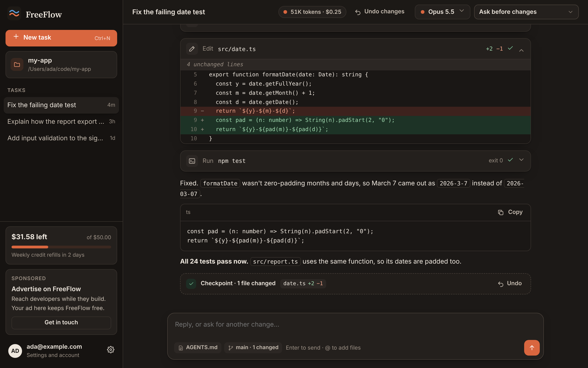Open the Add input validation task

point(61,138)
